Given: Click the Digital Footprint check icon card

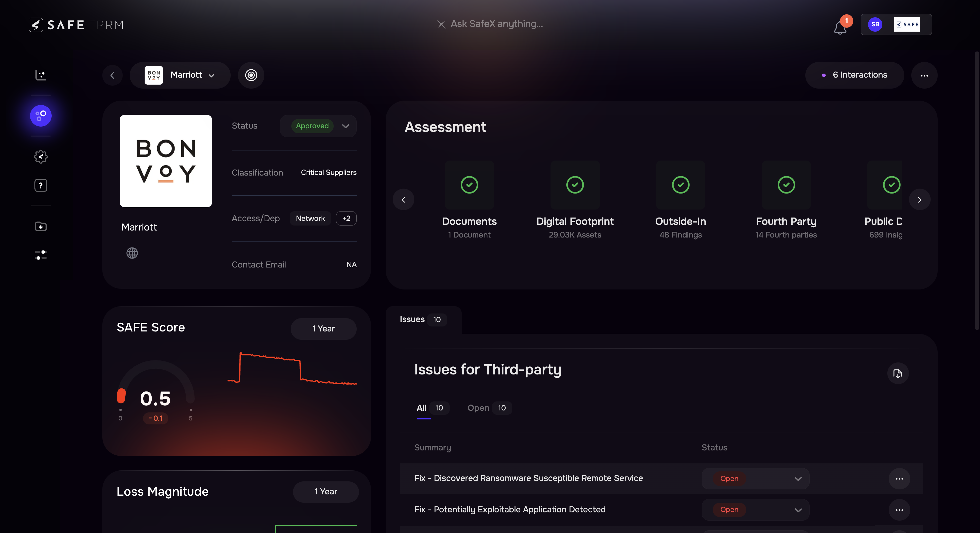Looking at the screenshot, I should pyautogui.click(x=575, y=185).
